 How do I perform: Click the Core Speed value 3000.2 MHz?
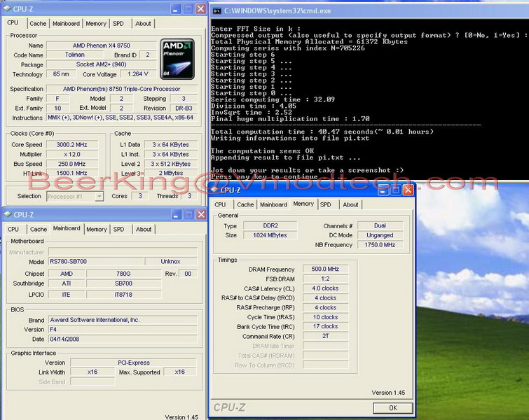(x=72, y=145)
